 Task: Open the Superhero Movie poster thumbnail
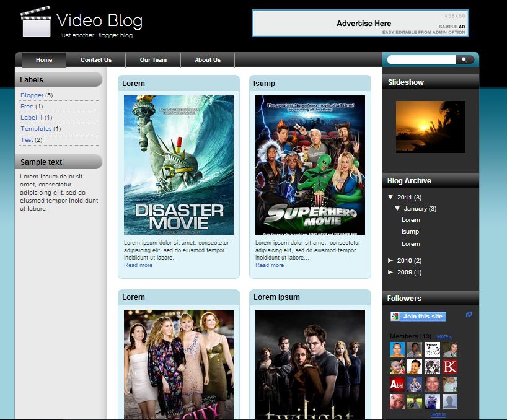310,165
